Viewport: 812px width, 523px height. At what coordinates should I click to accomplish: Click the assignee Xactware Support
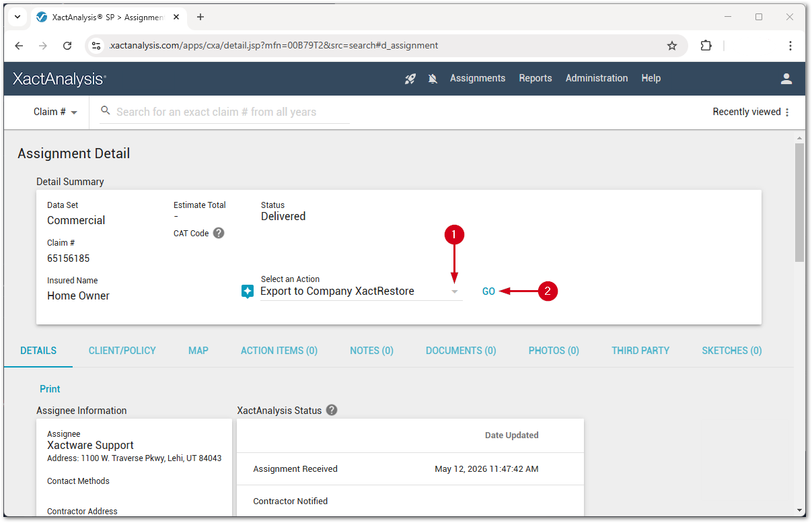coord(90,446)
